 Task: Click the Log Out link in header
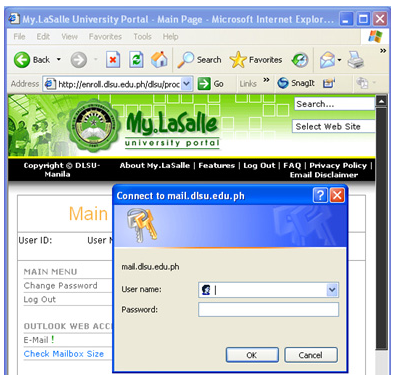coord(259,166)
